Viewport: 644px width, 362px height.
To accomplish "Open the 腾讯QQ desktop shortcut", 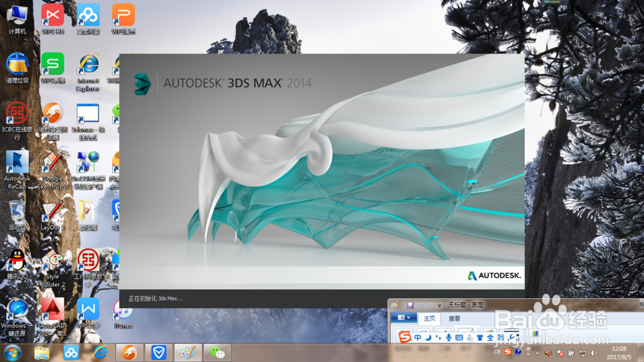I will click(x=17, y=265).
